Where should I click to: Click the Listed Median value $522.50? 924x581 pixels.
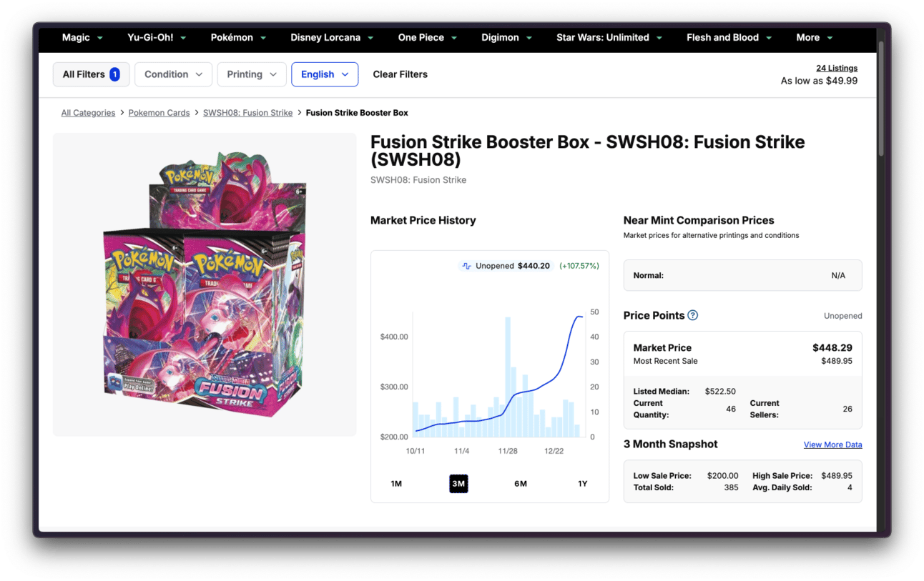pos(720,392)
